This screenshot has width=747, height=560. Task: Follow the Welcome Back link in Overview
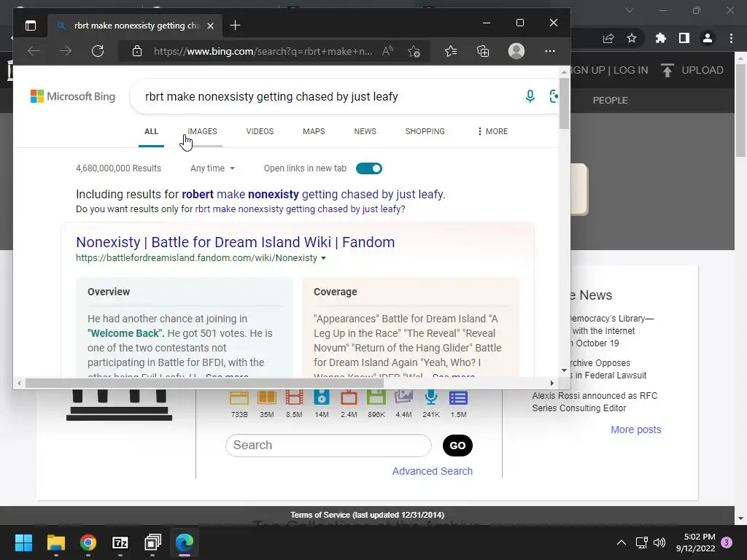pos(125,333)
